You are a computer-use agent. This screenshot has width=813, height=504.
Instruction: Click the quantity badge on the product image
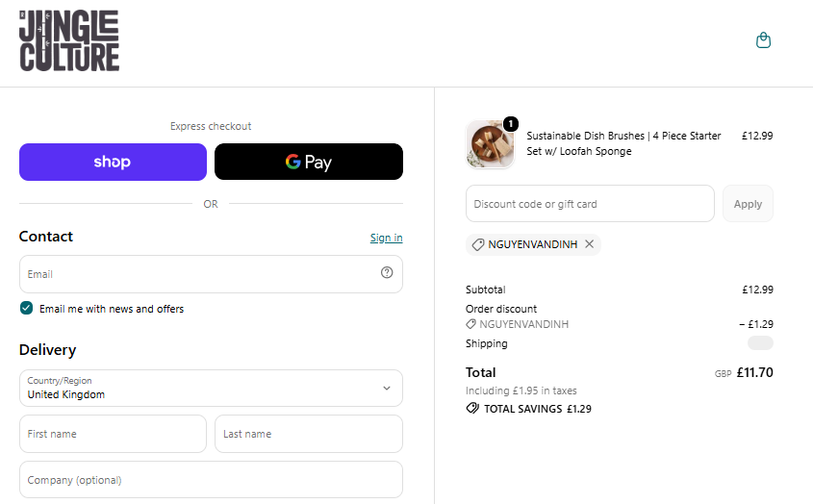point(511,124)
